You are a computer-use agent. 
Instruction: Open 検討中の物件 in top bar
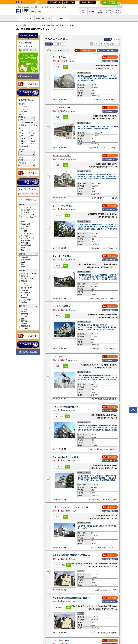(x=69, y=2)
